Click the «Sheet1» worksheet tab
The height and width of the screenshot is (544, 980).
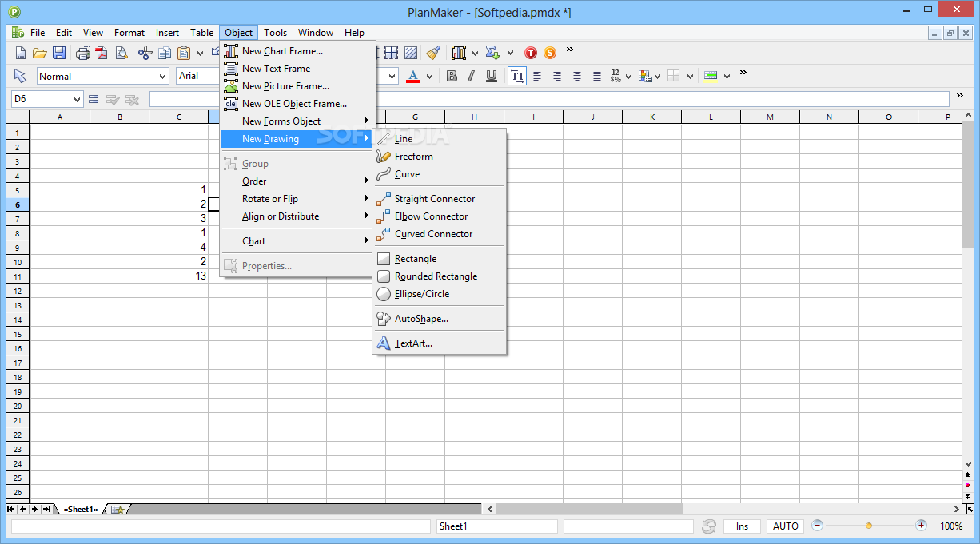point(80,509)
